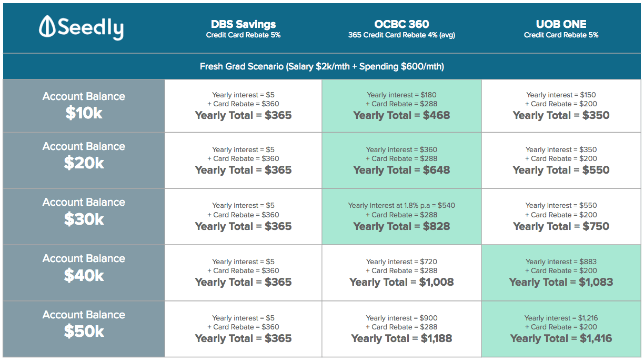The image size is (644, 361).
Task: Select the $10k Account Balance row header
Action: 84,105
